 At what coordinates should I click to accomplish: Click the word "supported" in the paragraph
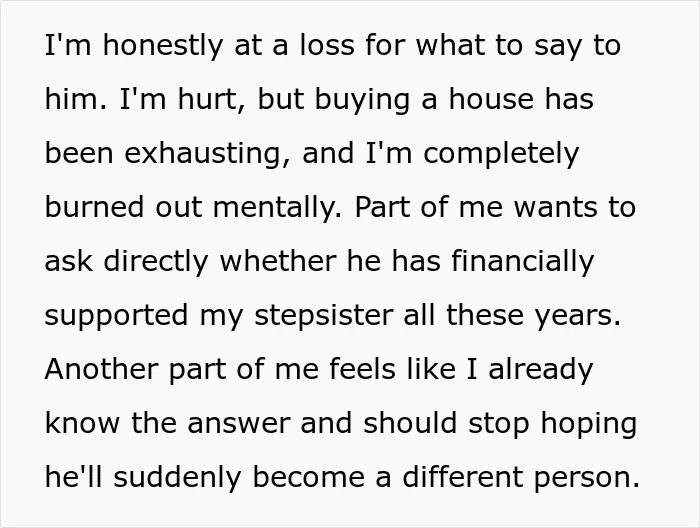pyautogui.click(x=117, y=316)
